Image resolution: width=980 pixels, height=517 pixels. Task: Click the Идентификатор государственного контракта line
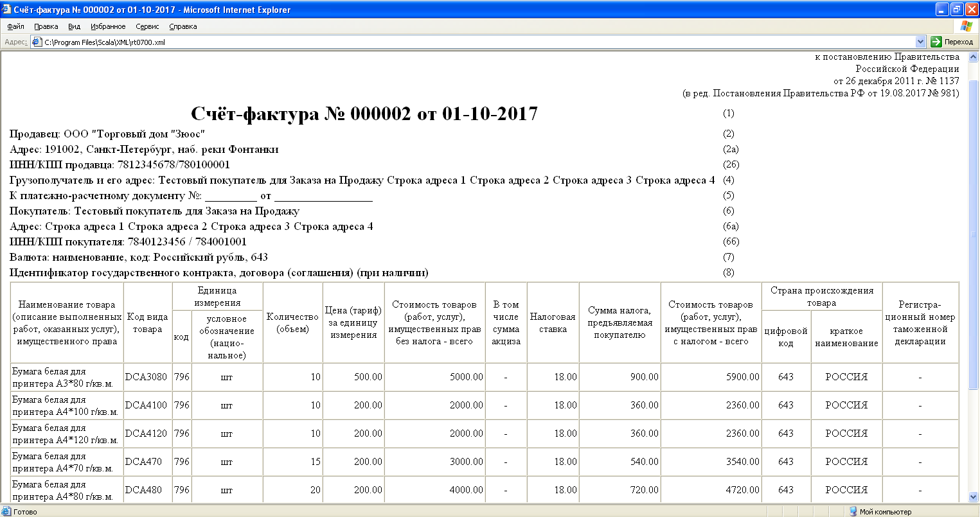coord(218,272)
